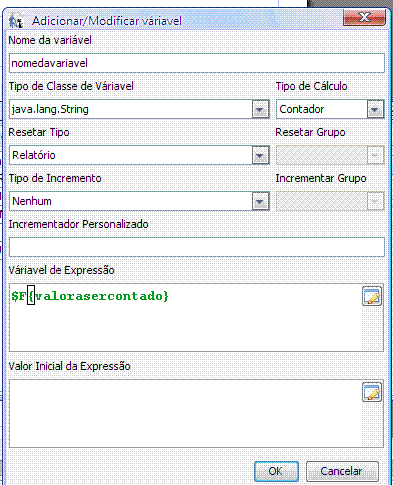Open expression editor for Váriavel de Expressão
The image size is (393, 485).
(372, 296)
